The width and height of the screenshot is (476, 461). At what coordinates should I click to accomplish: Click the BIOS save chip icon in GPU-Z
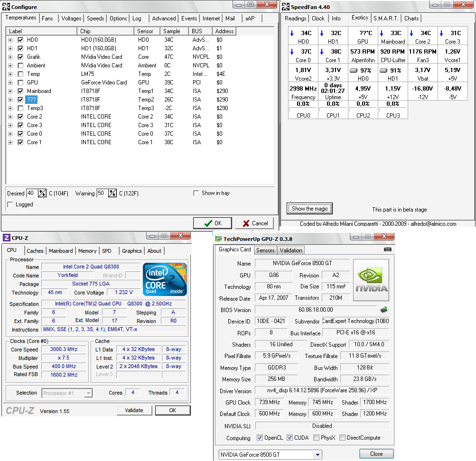[x=384, y=309]
